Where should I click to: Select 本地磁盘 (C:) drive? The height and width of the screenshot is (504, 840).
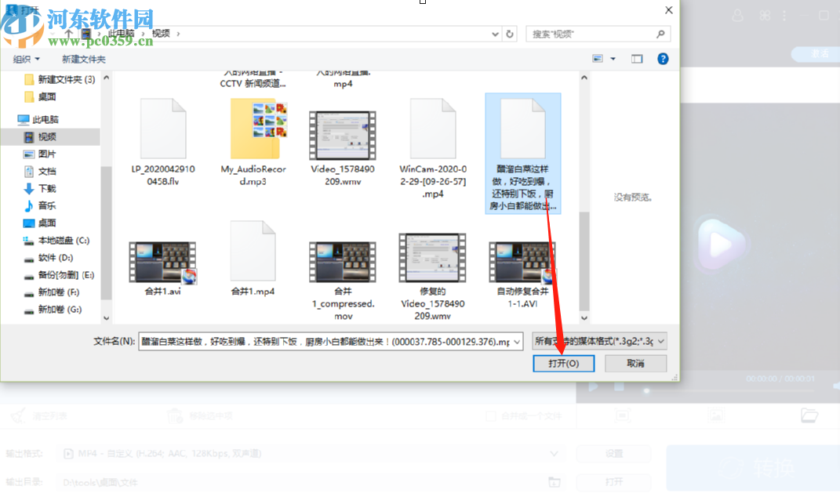(x=56, y=241)
